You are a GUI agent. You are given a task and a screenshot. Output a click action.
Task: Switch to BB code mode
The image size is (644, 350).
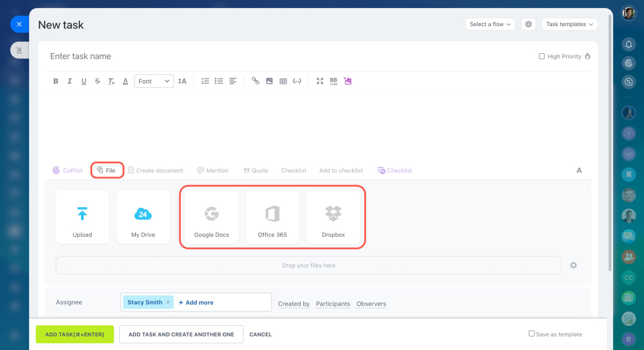(x=334, y=81)
